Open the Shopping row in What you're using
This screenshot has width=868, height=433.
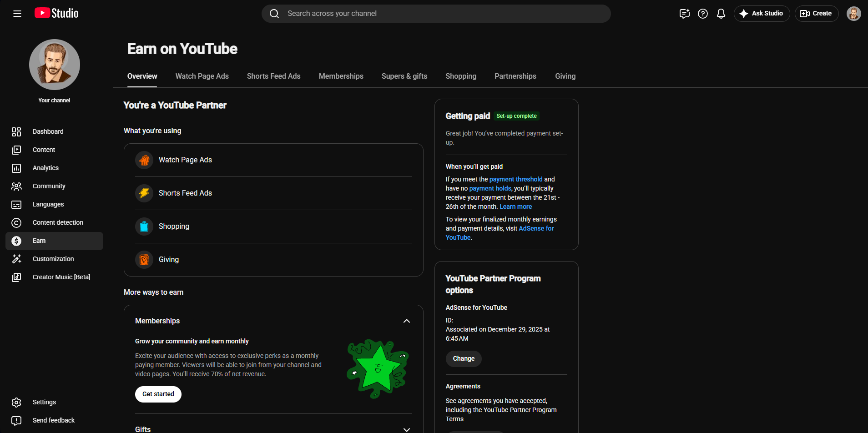tap(273, 227)
